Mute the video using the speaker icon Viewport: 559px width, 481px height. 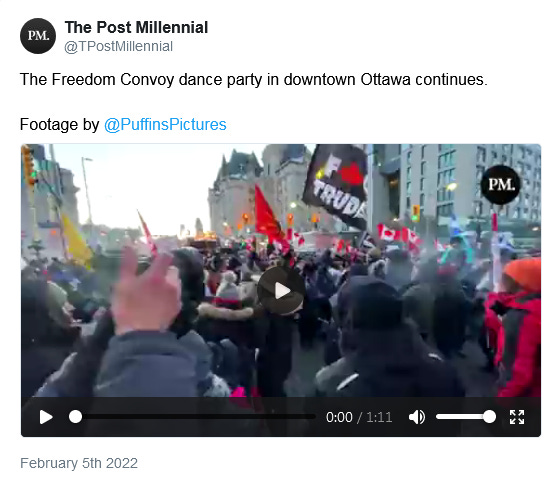pos(416,417)
